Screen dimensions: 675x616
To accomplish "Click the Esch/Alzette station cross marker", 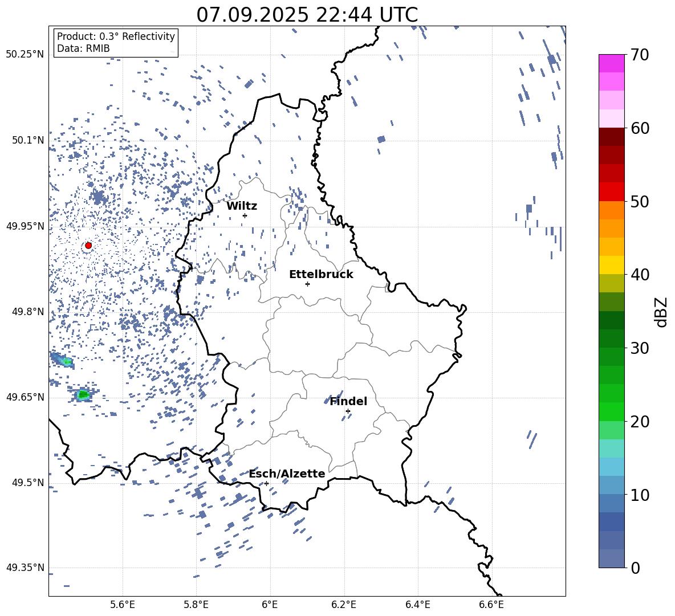I will (266, 483).
